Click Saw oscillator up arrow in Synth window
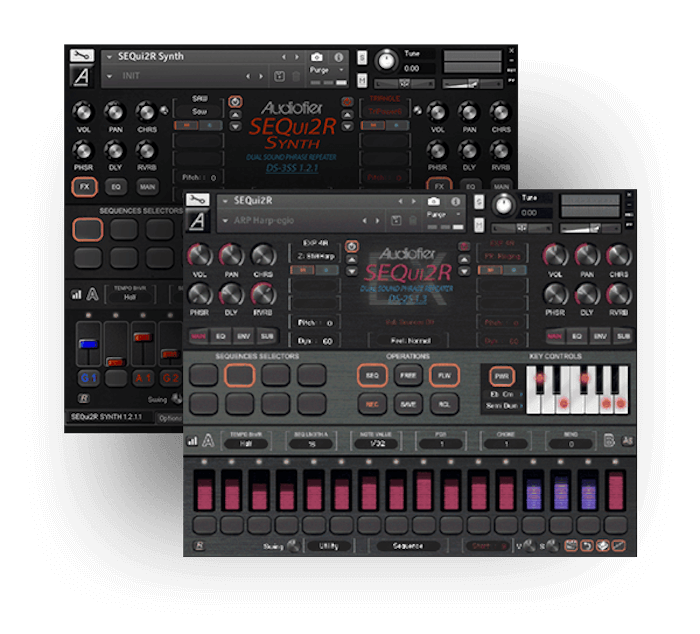The height and width of the screenshot is (634, 700). (235, 115)
